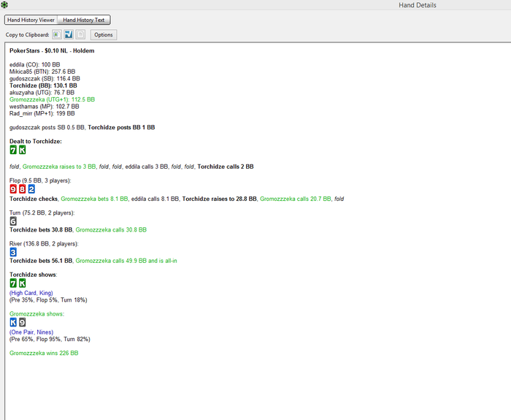The height and width of the screenshot is (420, 511).
Task: Click the red 9 flop card
Action: pos(13,189)
